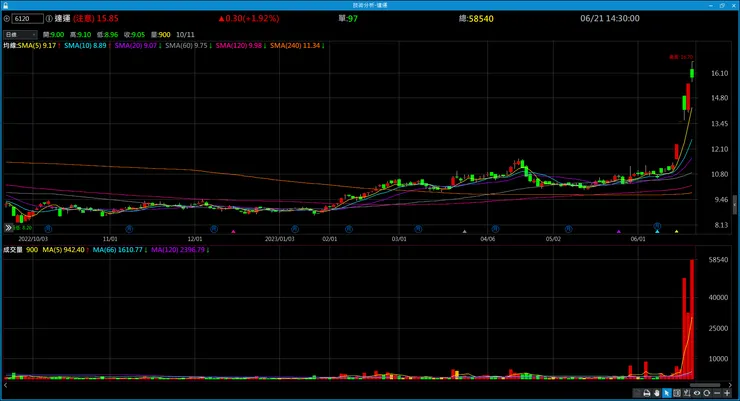Click the horizontal scrollbar thumb under volume chart
This screenshot has height=401, width=740.
(x=706, y=385)
